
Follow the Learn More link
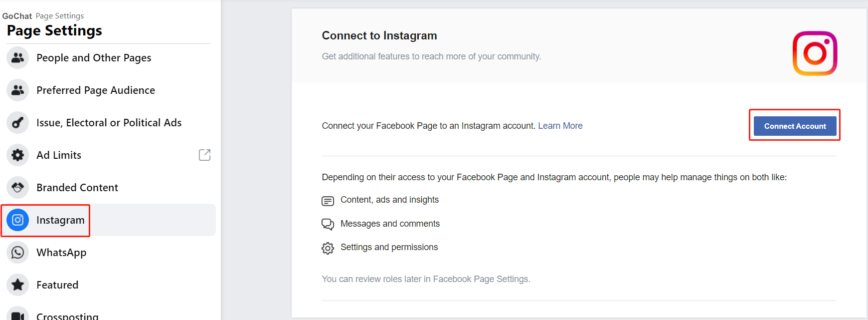coord(560,126)
